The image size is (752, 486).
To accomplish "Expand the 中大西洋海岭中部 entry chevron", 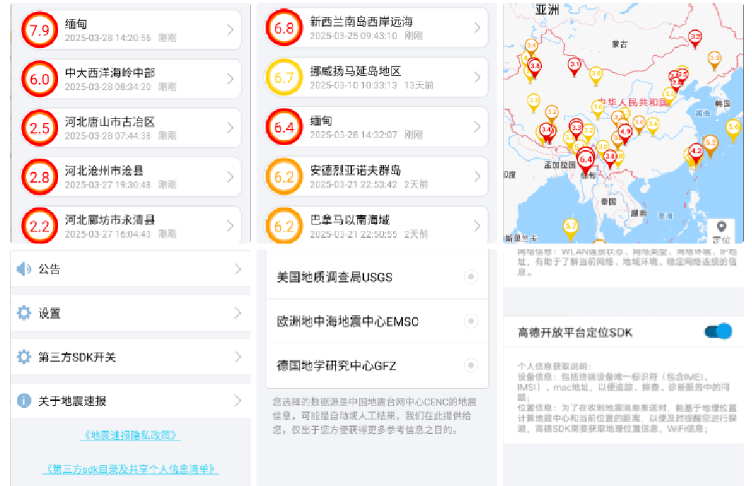I will pyautogui.click(x=229, y=80).
